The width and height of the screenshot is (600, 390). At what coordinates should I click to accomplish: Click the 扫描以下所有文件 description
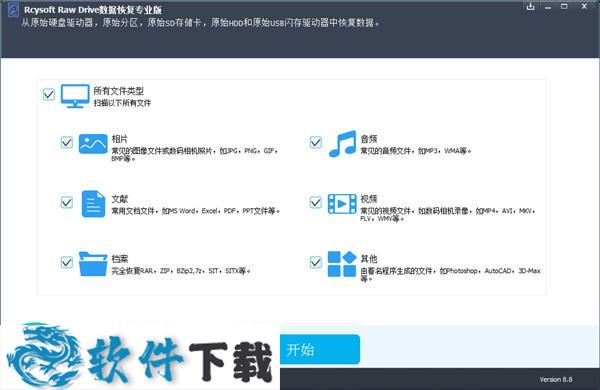click(122, 103)
